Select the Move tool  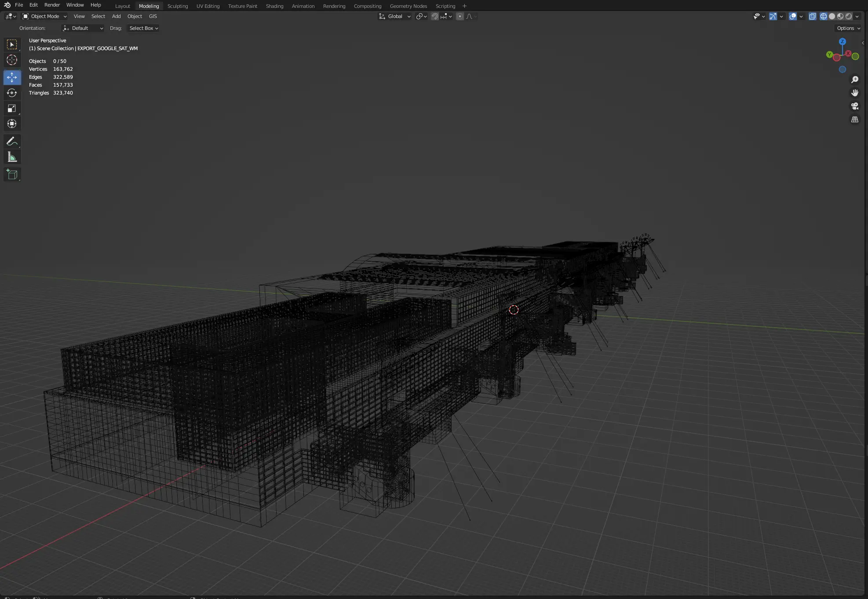[x=12, y=77]
